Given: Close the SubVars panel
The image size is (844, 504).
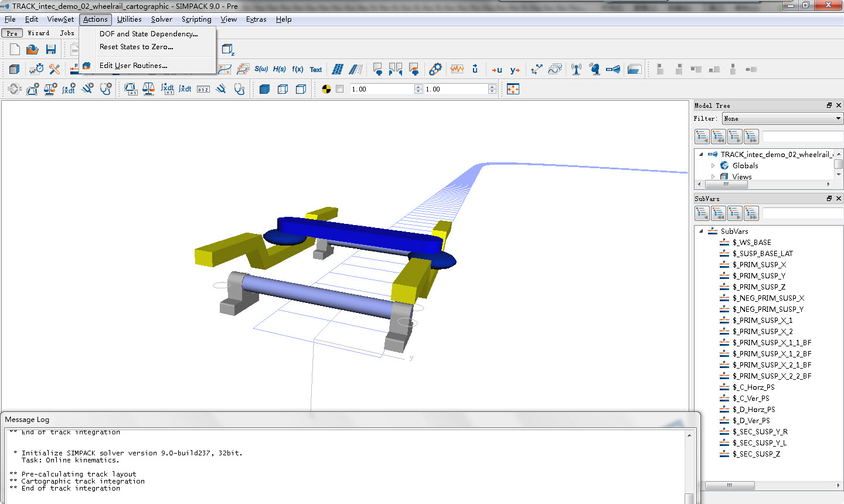Looking at the screenshot, I should [839, 199].
